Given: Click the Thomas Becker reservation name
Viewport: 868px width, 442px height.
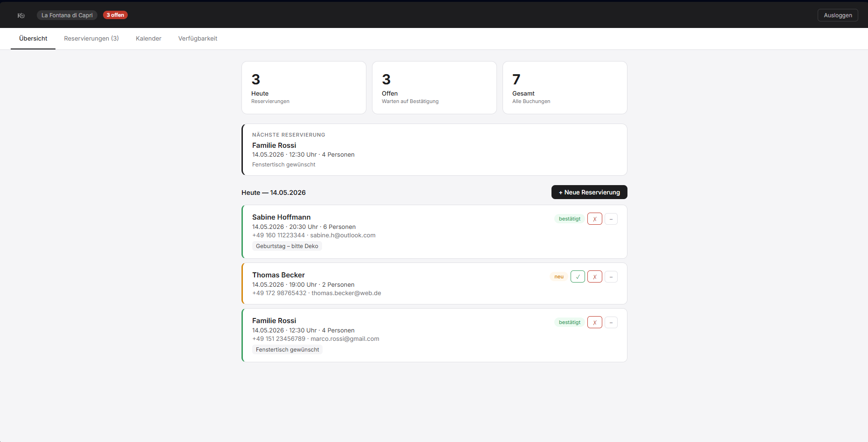Looking at the screenshot, I should [x=278, y=275].
